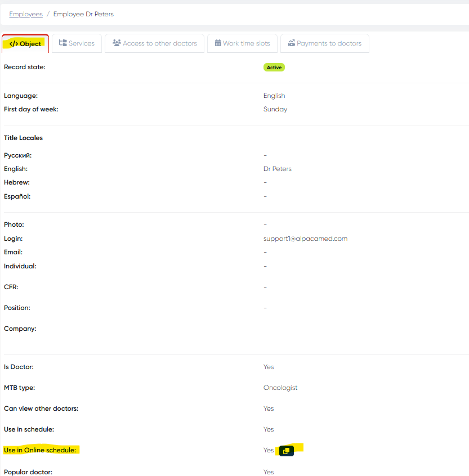
Task: Switch to the Services tab
Action: (x=77, y=43)
